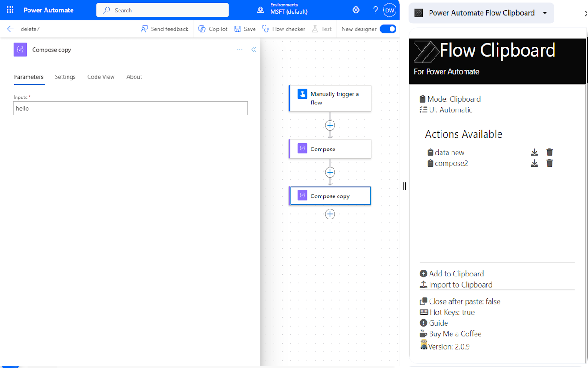Viewport: 588px width, 368px height.
Task: Edit the Inputs field containing 'hello'
Action: click(130, 108)
